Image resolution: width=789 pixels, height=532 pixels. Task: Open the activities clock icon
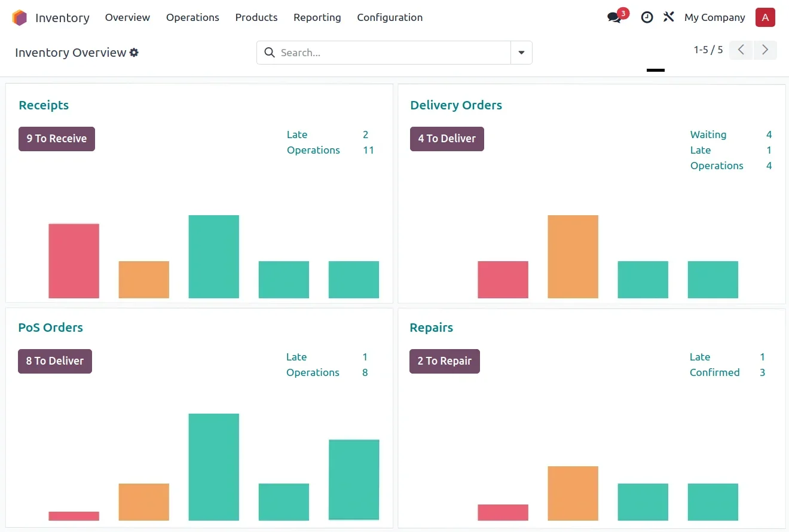(647, 17)
